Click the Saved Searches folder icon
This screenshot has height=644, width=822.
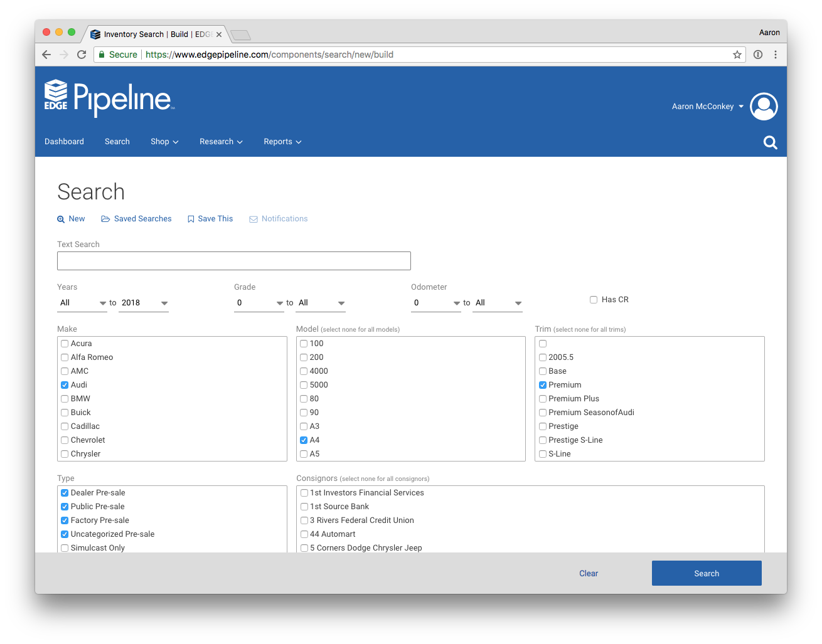pyautogui.click(x=105, y=219)
